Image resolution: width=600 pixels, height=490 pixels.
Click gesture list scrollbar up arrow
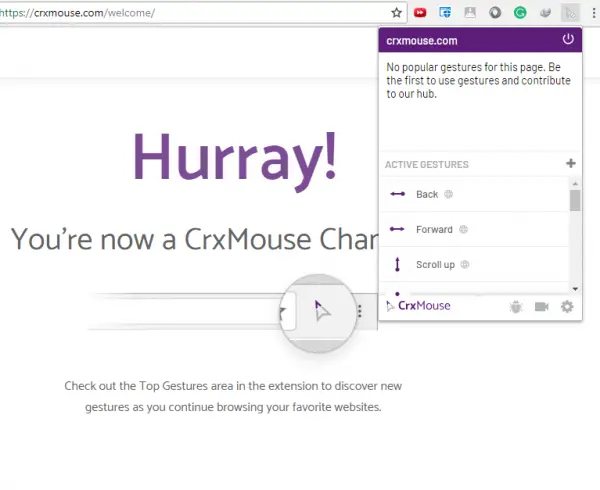click(x=575, y=184)
